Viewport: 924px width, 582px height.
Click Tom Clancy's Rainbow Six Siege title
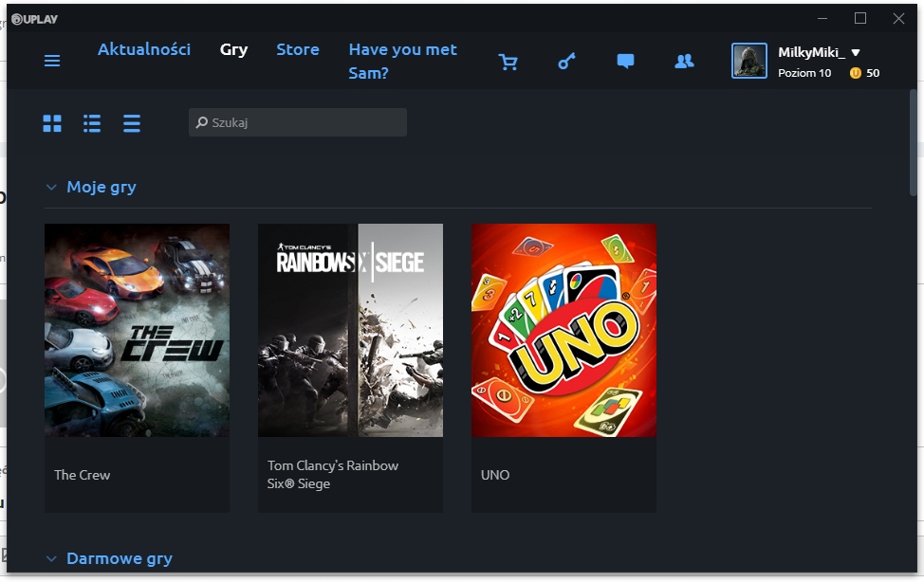[x=333, y=475]
